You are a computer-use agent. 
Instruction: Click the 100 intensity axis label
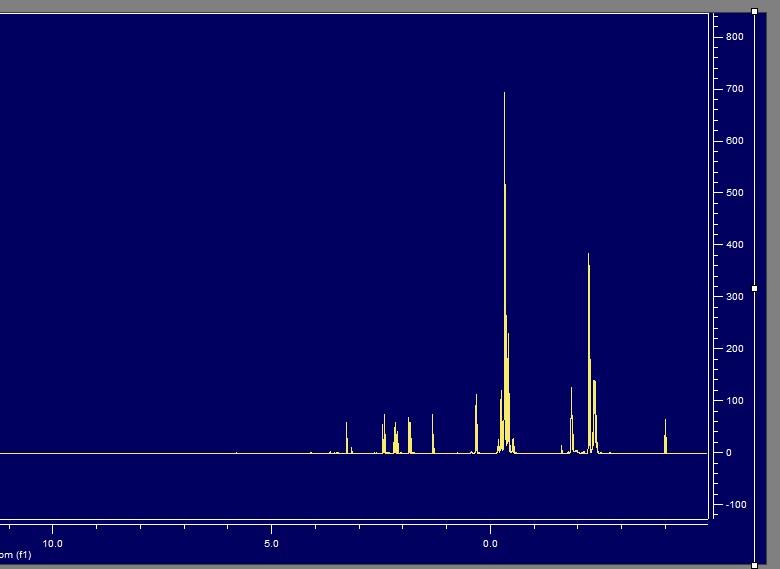(x=735, y=401)
